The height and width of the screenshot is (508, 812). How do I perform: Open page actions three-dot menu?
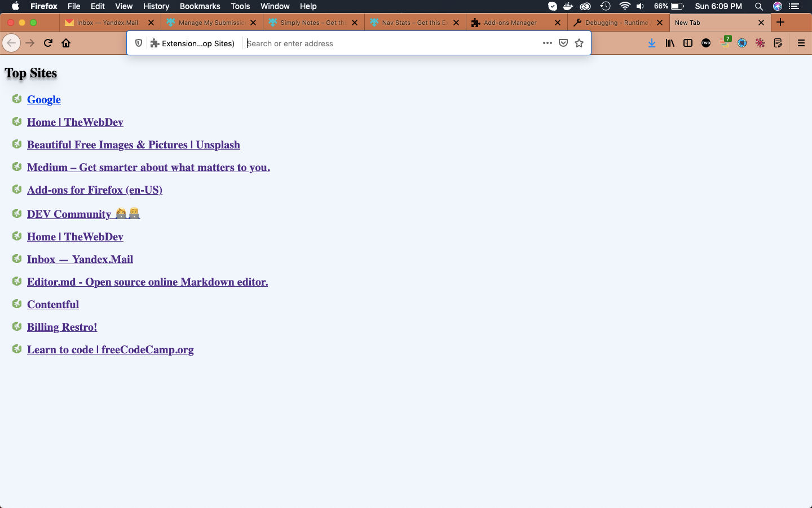point(547,43)
